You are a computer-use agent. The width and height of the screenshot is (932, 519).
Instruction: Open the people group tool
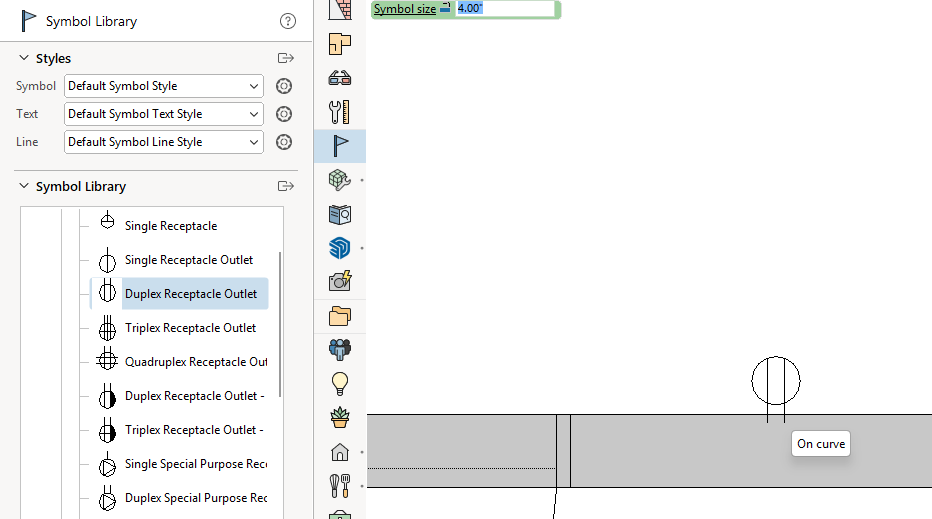click(x=340, y=349)
